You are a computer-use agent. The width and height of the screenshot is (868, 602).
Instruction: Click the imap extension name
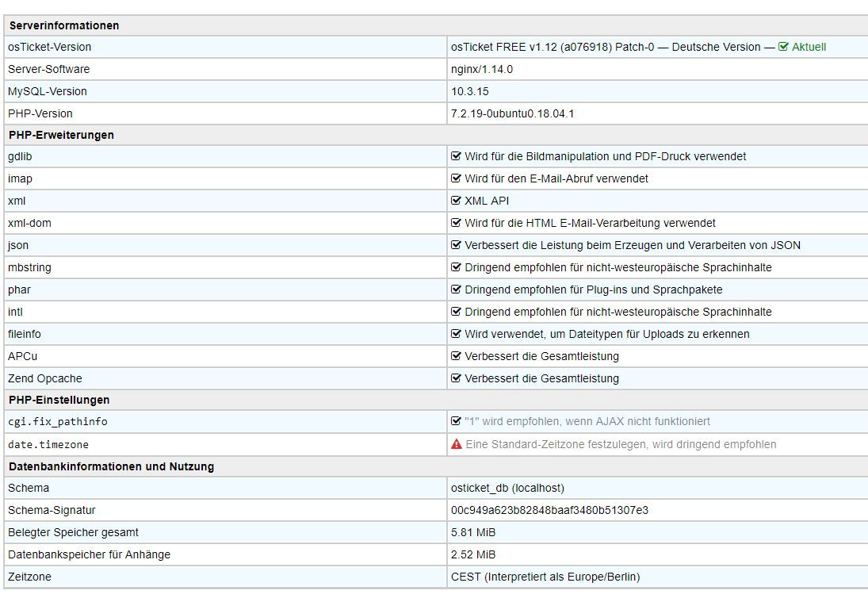pos(20,178)
